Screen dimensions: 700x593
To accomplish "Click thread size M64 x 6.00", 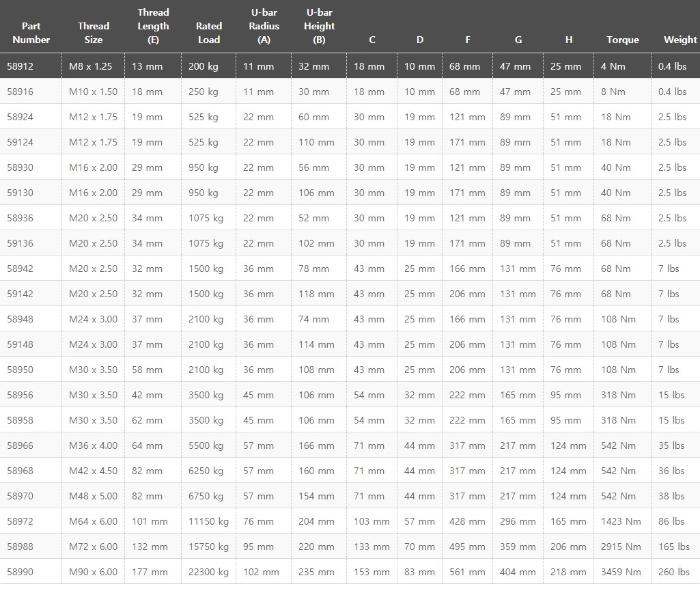I will (94, 521).
